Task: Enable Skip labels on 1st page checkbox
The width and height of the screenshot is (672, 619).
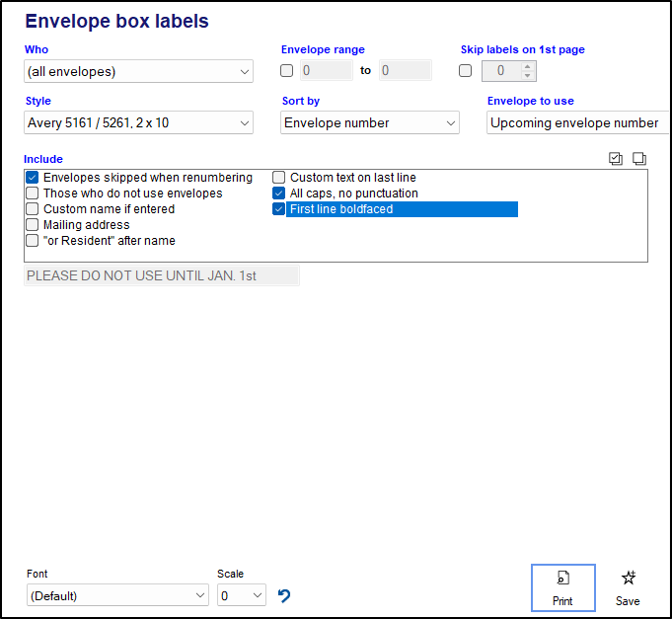Action: (x=467, y=71)
